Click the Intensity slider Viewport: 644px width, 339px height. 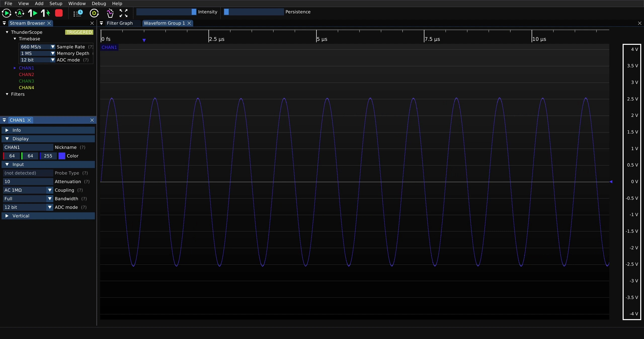166,12
